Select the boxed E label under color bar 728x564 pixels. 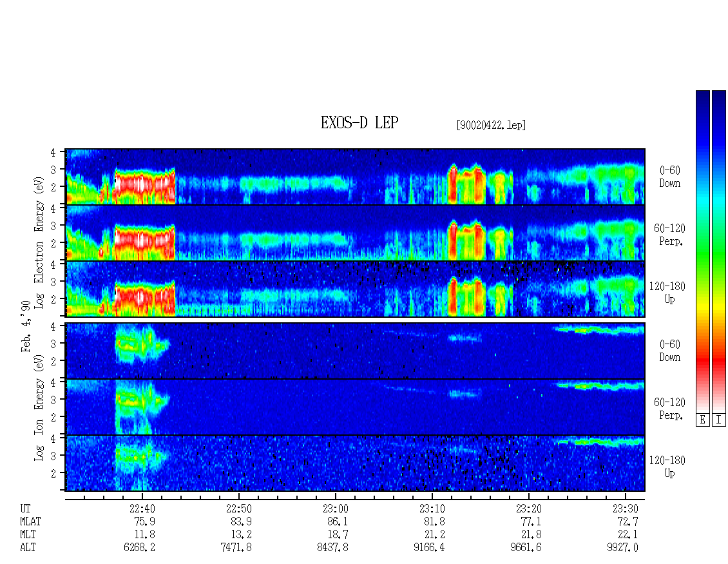pyautogui.click(x=702, y=420)
